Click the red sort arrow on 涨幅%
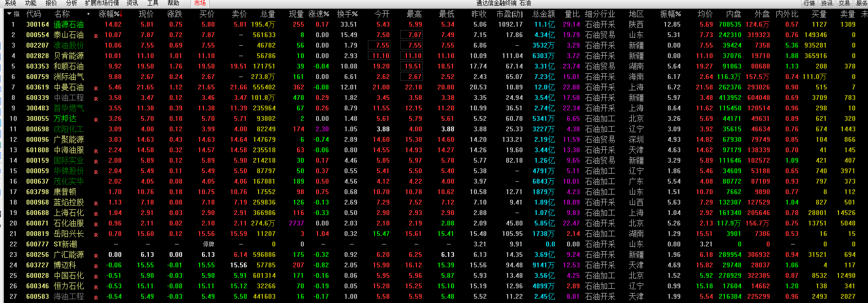 click(x=122, y=14)
